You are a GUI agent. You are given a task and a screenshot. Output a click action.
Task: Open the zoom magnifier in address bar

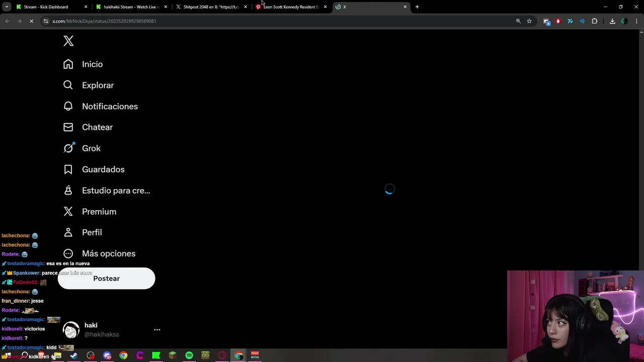click(x=518, y=21)
